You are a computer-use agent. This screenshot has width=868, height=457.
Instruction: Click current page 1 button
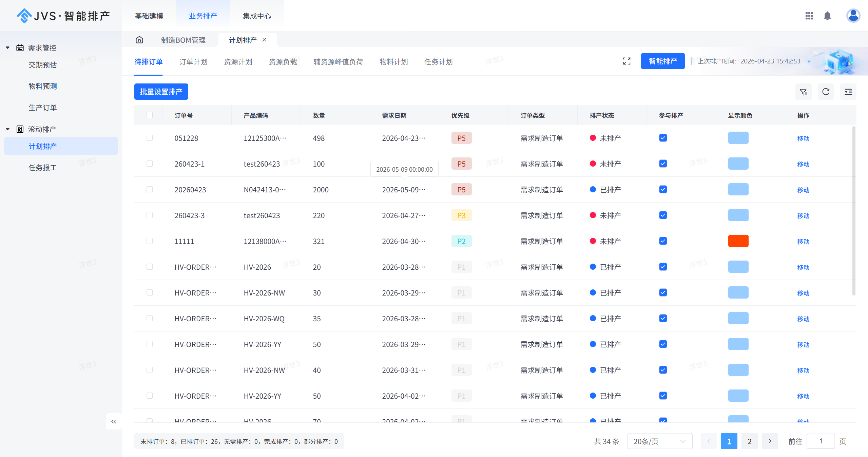[x=729, y=441]
